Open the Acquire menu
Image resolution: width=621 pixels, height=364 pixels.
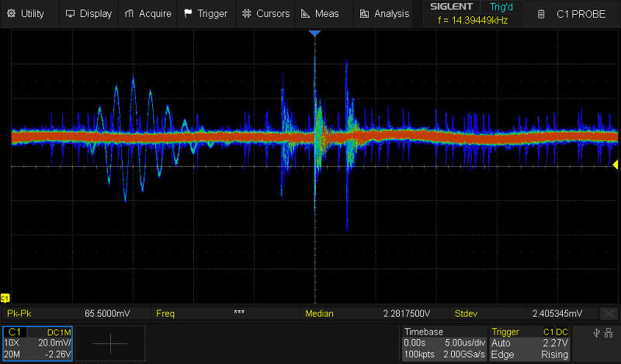(149, 14)
